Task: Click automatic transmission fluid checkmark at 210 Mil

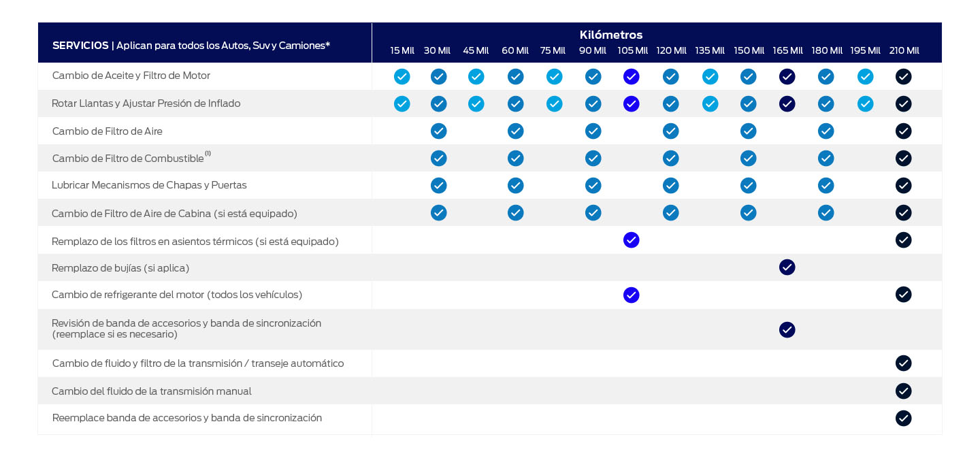Action: click(x=903, y=363)
